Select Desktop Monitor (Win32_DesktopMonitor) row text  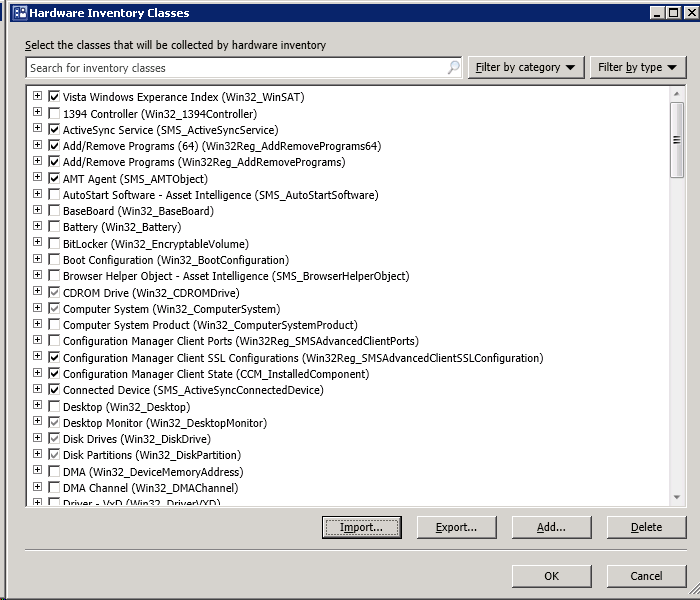coord(165,423)
